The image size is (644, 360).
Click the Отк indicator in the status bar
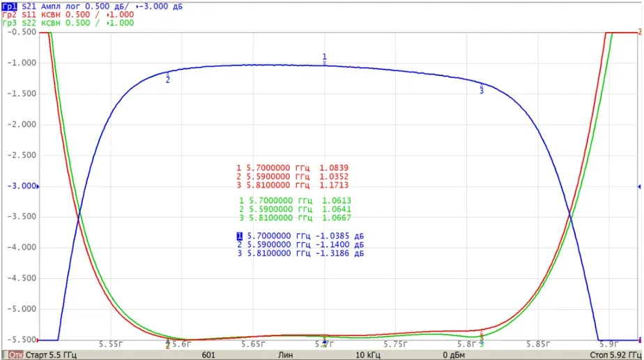point(15,355)
